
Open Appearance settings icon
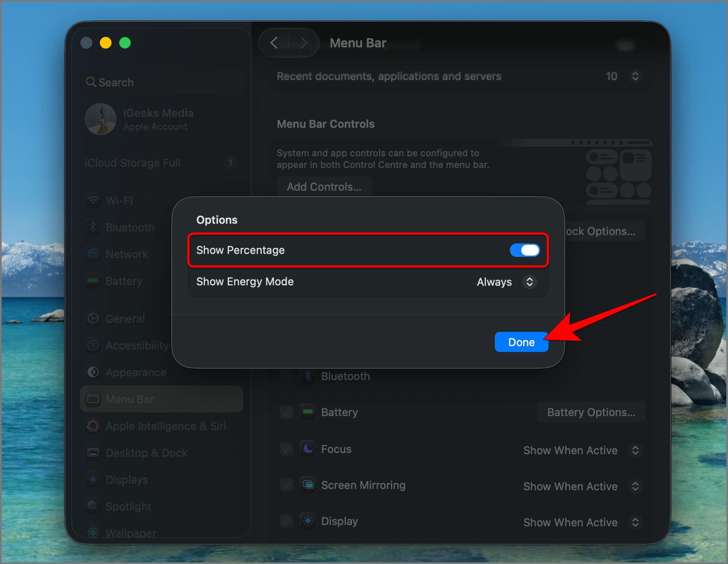93,372
